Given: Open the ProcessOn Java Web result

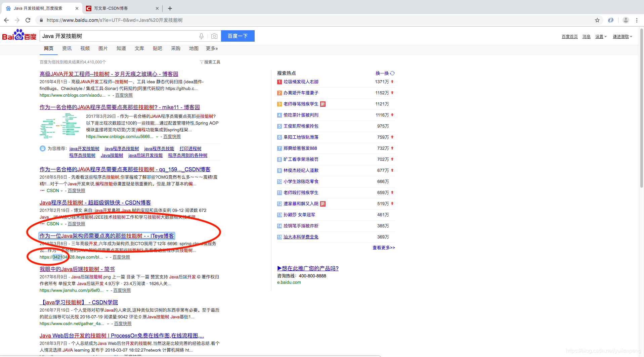Looking at the screenshot, I should tap(122, 336).
